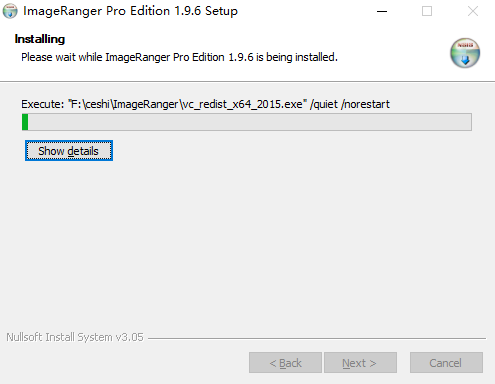Click the disabled maximize window button
Screen dimensions: 495x384
click(427, 11)
